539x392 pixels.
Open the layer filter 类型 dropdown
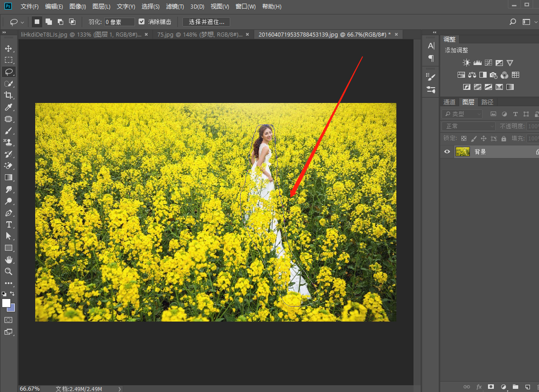pos(462,114)
